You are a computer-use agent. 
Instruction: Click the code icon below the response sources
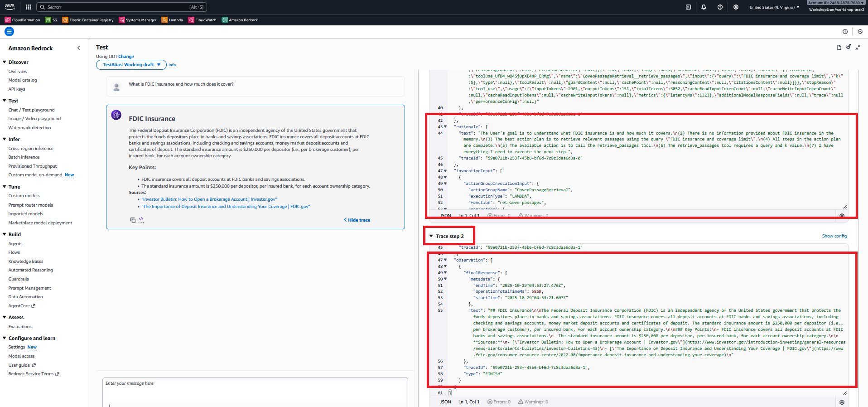pyautogui.click(x=141, y=219)
